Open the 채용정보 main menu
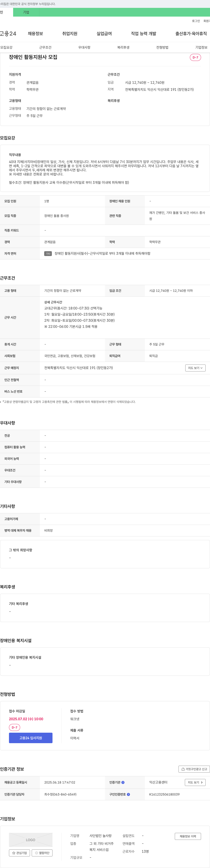The height and width of the screenshot is (868, 210). 35,34
